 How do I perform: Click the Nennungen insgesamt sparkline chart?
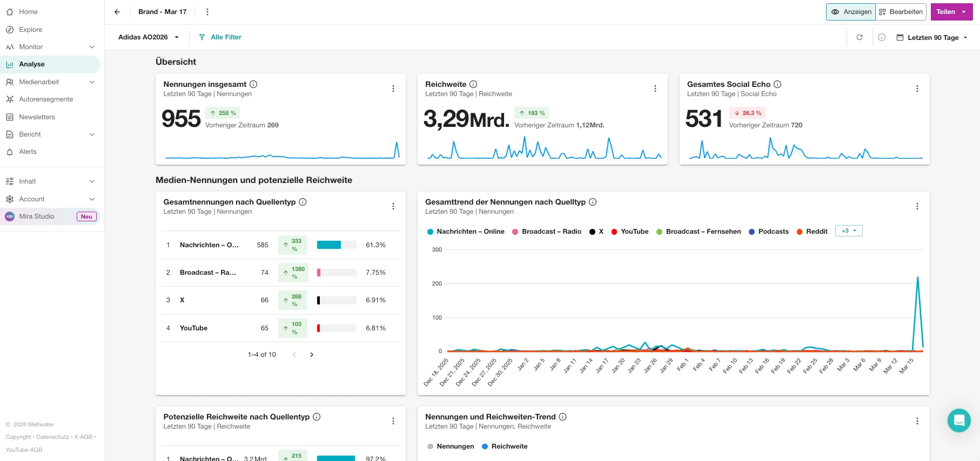282,150
